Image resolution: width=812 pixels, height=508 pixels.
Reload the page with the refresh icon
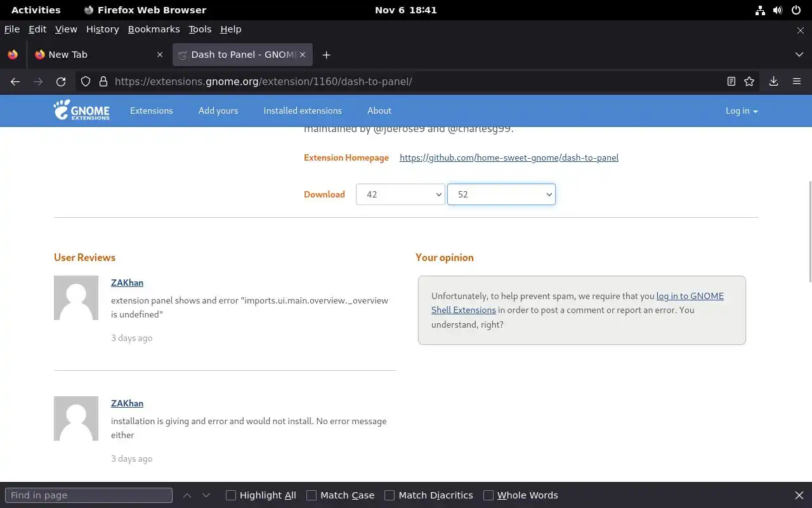pos(61,81)
